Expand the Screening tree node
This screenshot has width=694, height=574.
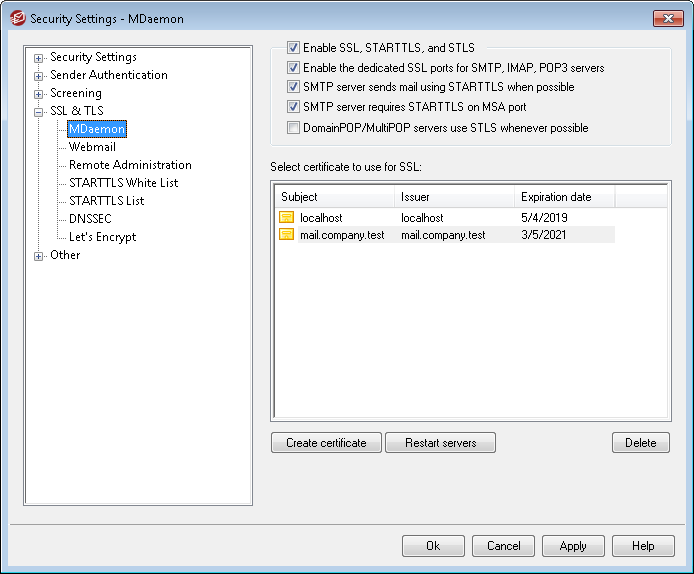click(39, 94)
